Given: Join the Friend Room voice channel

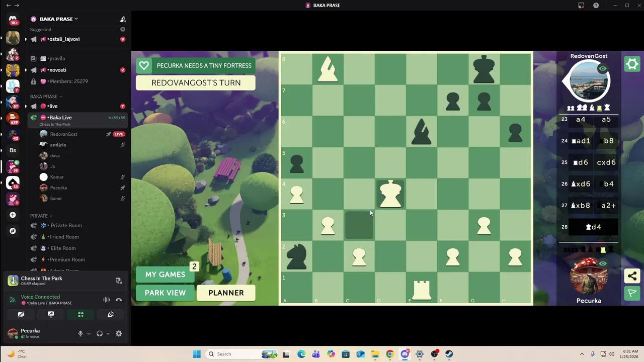Looking at the screenshot, I should coord(64,237).
